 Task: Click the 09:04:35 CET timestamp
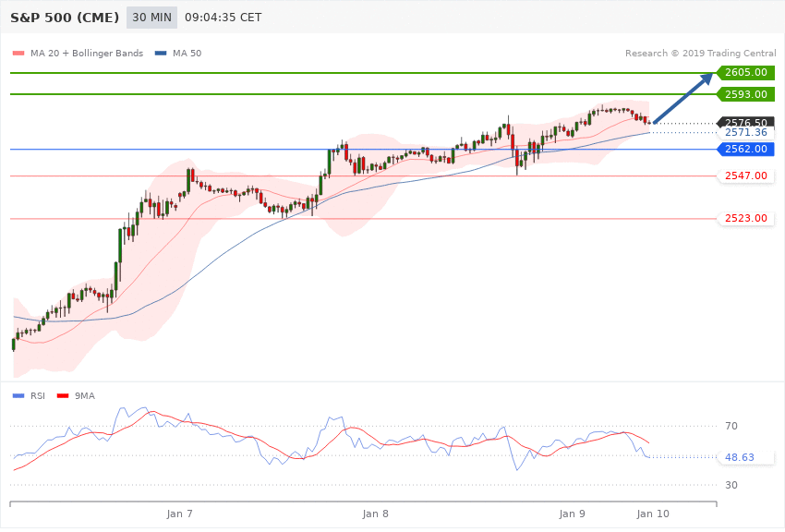(223, 18)
